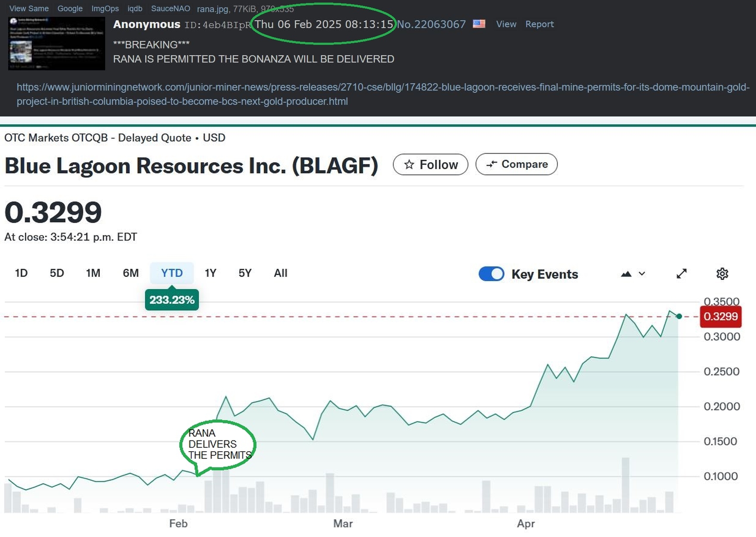756x537 pixels.
Task: Click the Blue Lagoon Resources Inc. (BLAGF) heading
Action: tap(191, 166)
